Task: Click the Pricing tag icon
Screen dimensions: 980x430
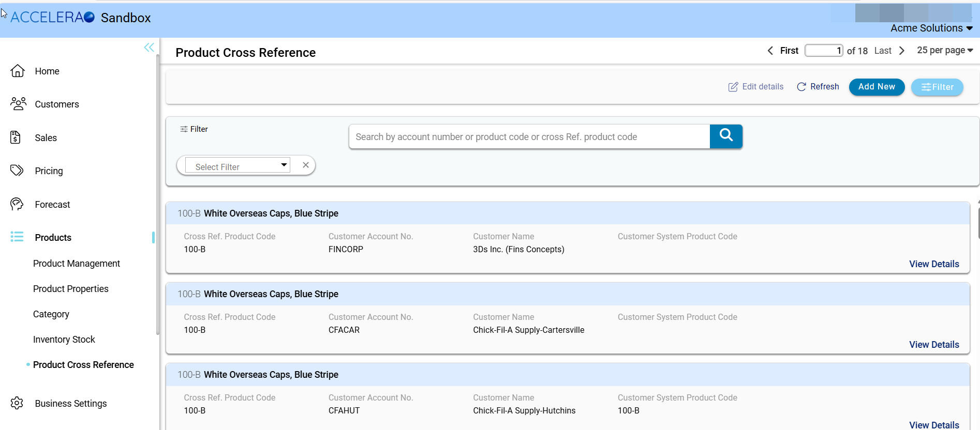Action: [x=17, y=171]
